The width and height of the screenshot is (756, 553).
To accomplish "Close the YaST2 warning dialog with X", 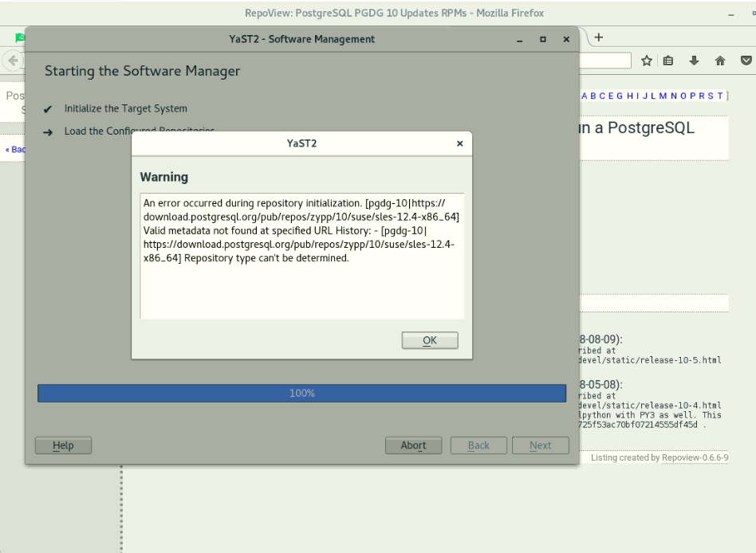I will pyautogui.click(x=459, y=144).
